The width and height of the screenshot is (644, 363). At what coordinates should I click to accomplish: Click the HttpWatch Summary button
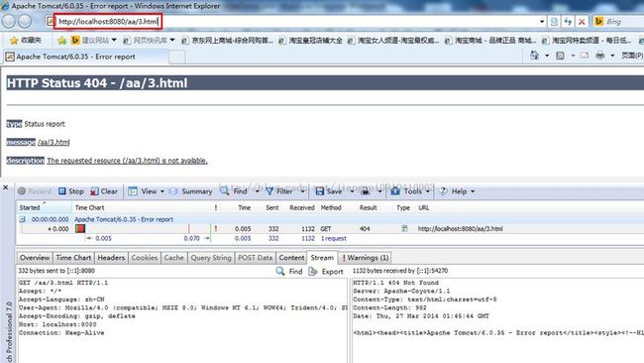pos(191,191)
